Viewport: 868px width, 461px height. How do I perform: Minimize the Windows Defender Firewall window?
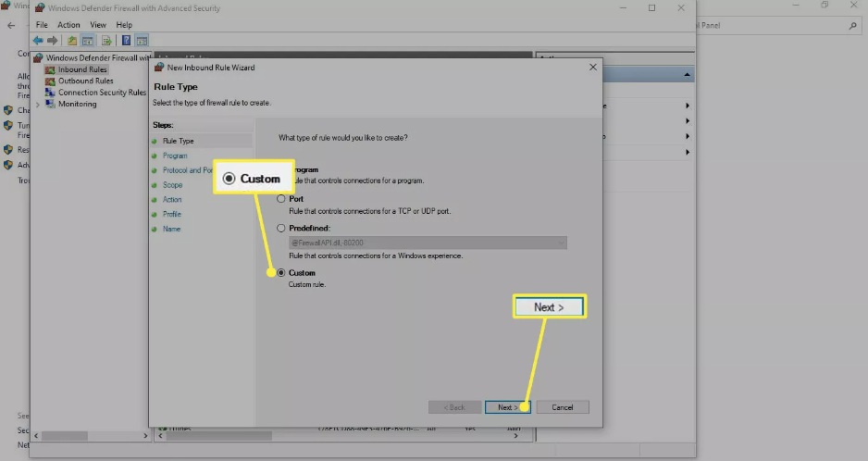pyautogui.click(x=623, y=7)
